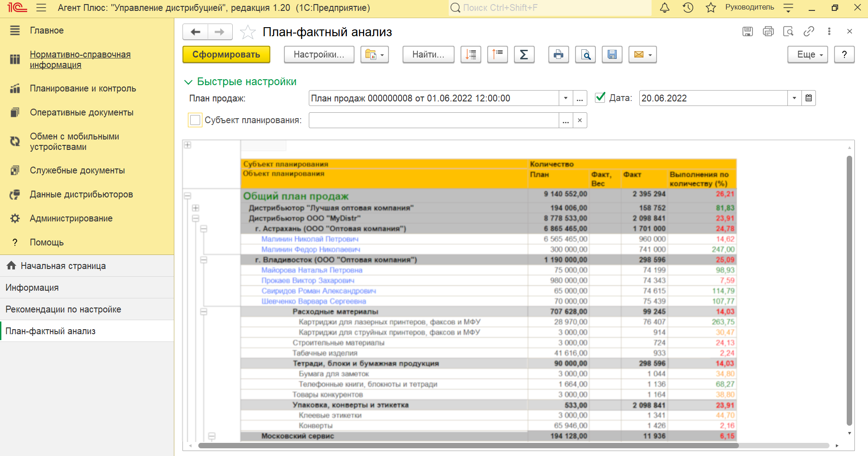Save report with diskette toolbar icon
Viewport: 868px width, 456px height.
[612, 55]
